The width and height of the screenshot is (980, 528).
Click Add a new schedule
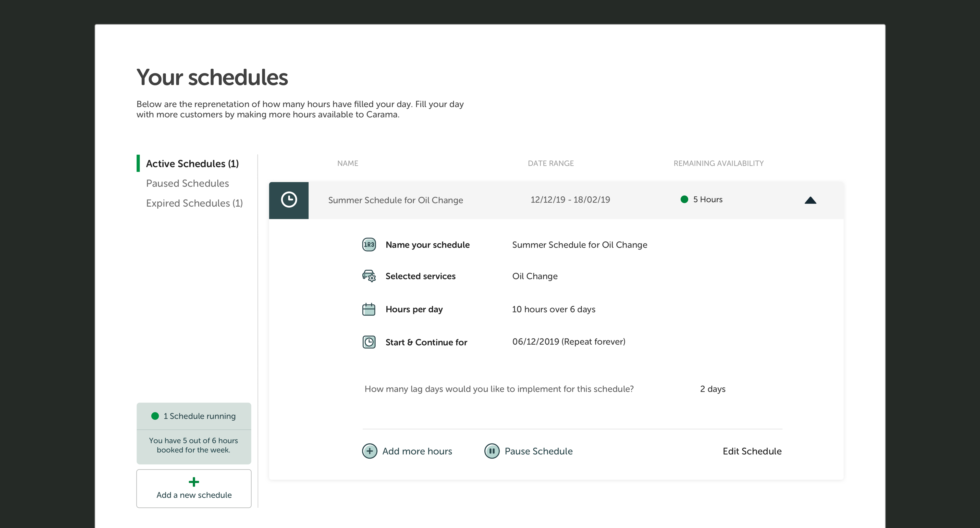click(194, 488)
